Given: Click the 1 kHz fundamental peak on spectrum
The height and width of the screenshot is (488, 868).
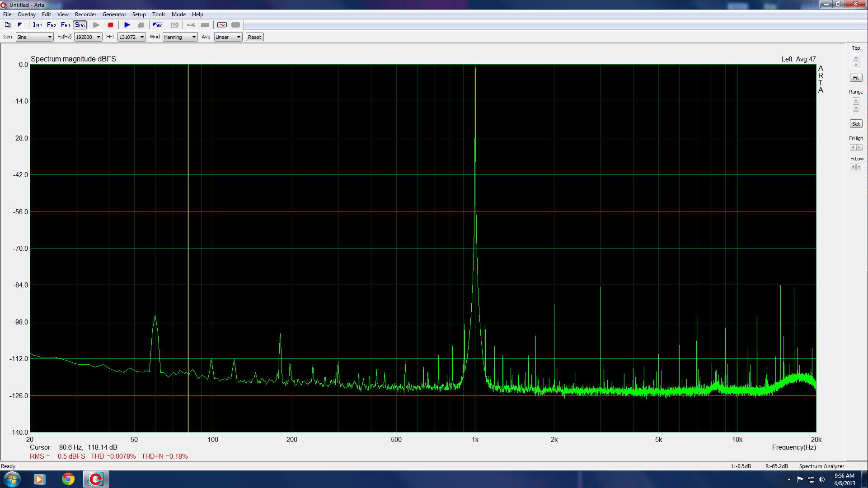Looking at the screenshot, I should (475, 68).
